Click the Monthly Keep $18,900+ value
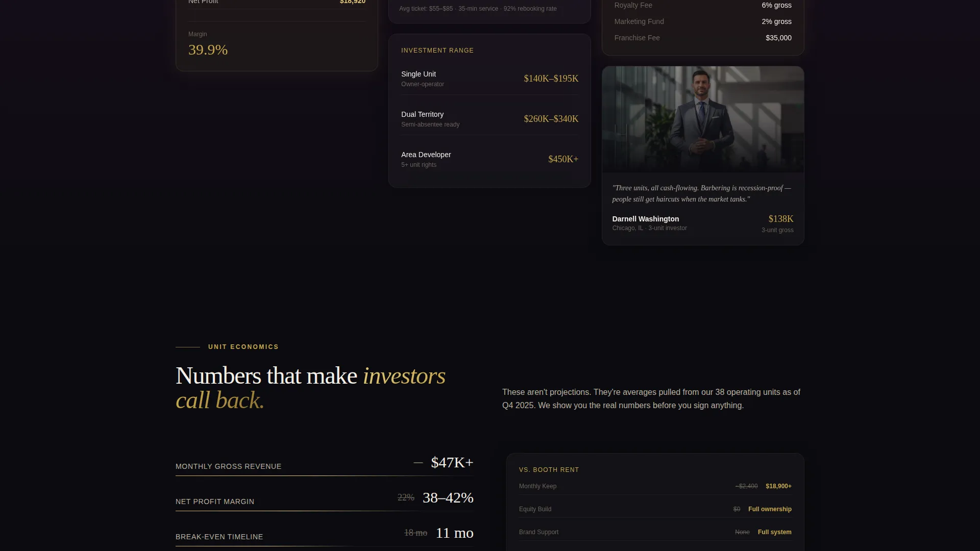 click(x=778, y=486)
